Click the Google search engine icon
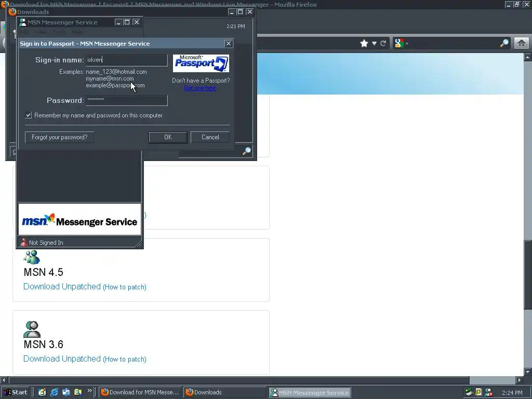The width and height of the screenshot is (532, 399). (x=399, y=44)
